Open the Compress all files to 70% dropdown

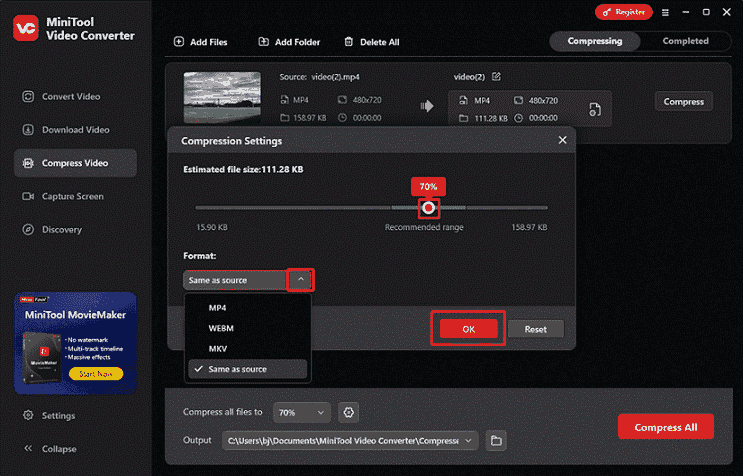pos(301,412)
